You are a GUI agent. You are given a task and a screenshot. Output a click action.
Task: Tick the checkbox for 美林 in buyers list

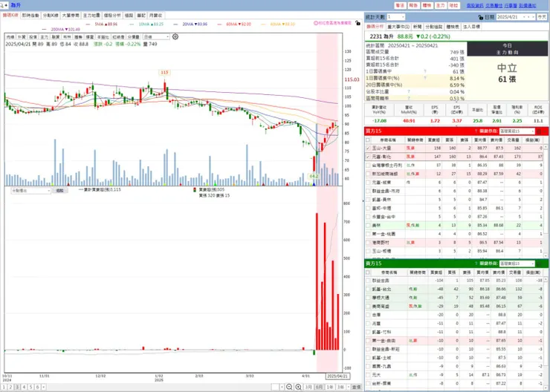click(x=368, y=225)
